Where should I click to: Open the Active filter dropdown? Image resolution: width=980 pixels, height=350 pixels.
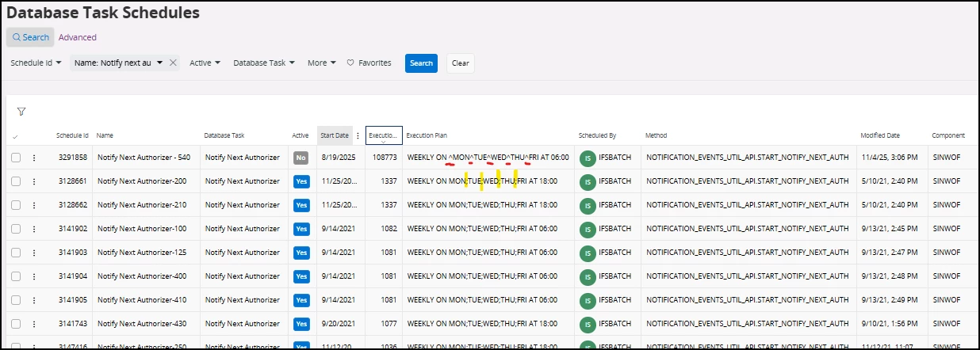[205, 63]
